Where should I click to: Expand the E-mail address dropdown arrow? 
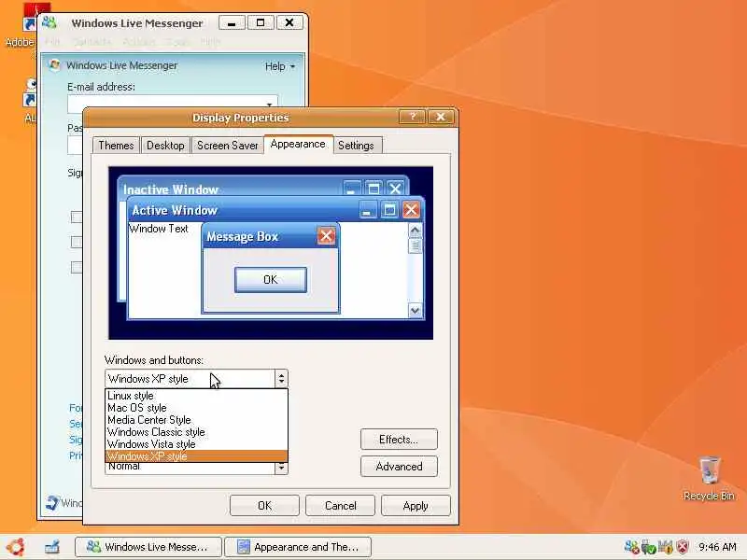269,104
